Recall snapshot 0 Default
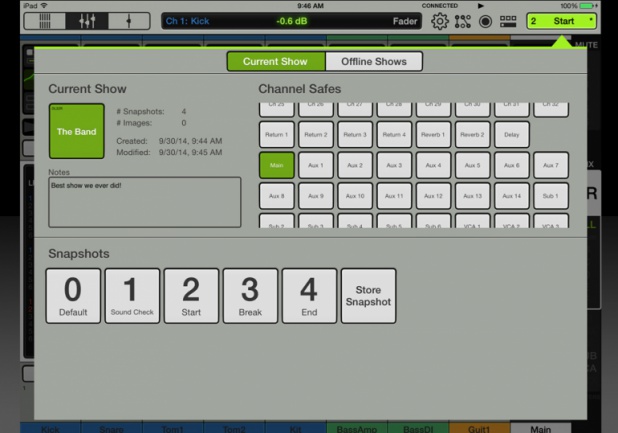 pos(73,296)
